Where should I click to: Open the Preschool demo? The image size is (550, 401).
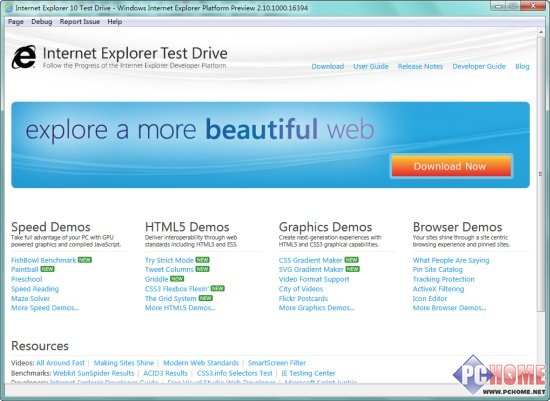point(27,279)
